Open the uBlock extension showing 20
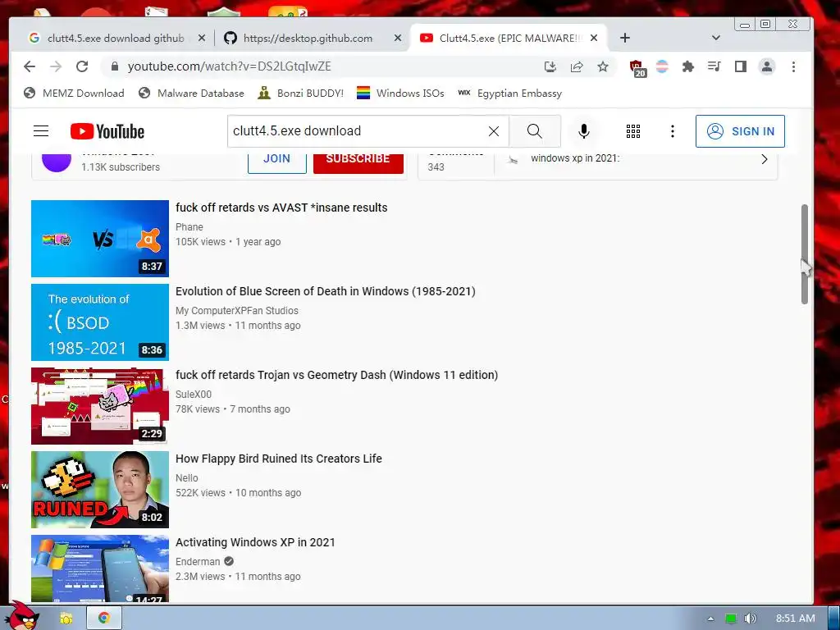Screen dimensions: 840x630 tap(637, 68)
